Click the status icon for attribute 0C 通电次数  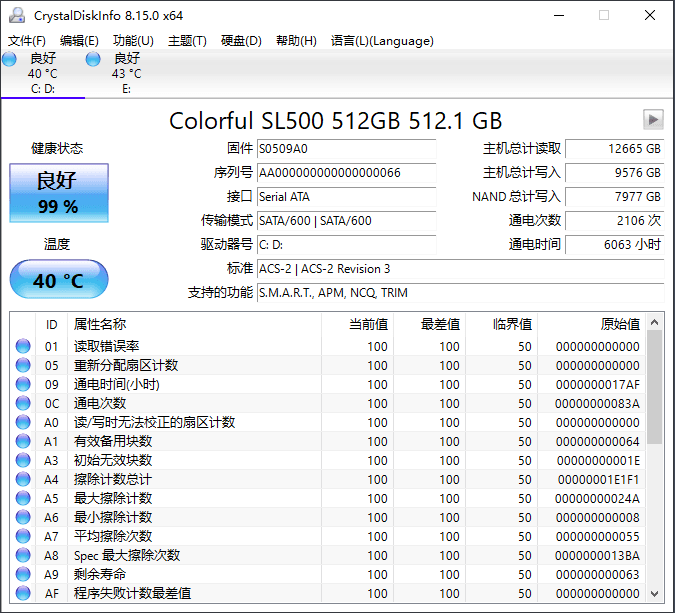click(x=23, y=403)
